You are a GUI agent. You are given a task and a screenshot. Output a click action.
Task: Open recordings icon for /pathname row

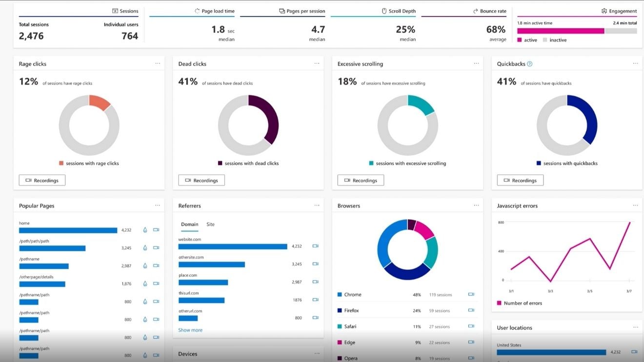156,266
